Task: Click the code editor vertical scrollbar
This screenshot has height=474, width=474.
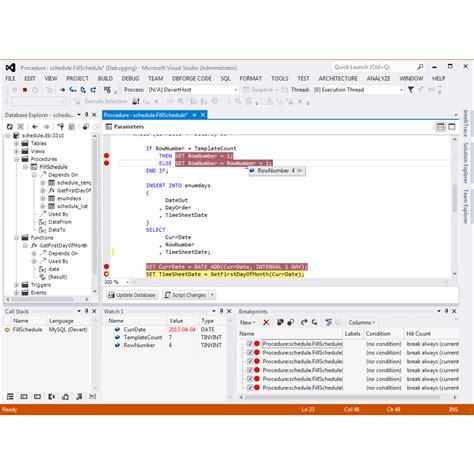Action: coord(455,205)
